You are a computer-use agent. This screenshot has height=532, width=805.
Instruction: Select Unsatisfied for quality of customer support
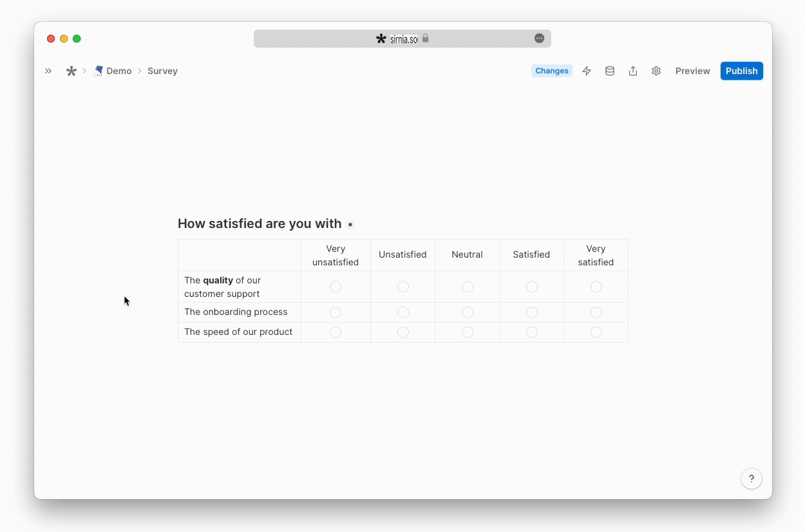(x=403, y=287)
